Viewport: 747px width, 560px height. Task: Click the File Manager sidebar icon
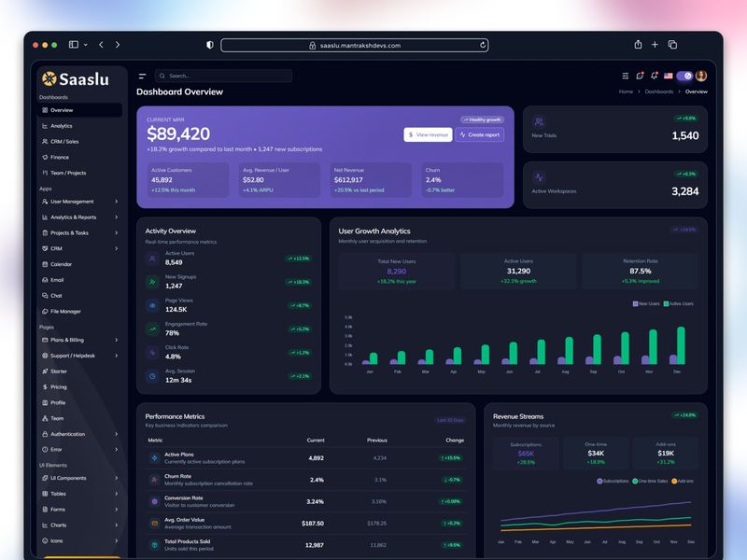(45, 312)
